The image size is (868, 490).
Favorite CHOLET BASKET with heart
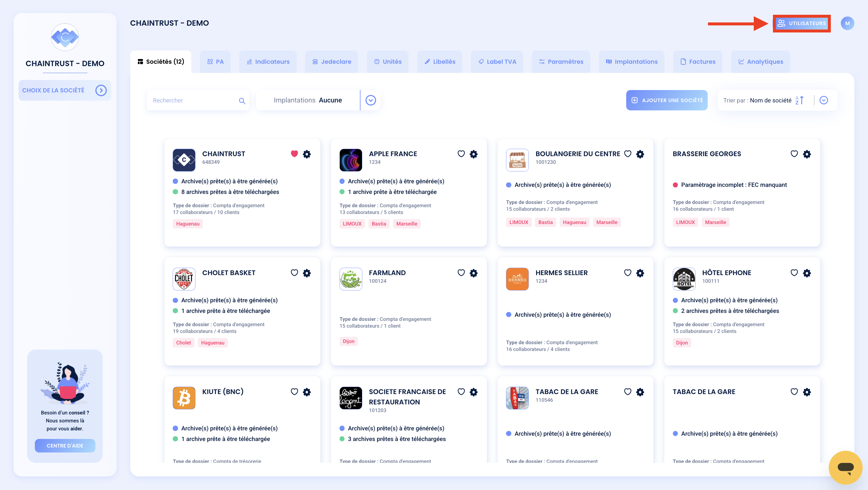pos(294,273)
